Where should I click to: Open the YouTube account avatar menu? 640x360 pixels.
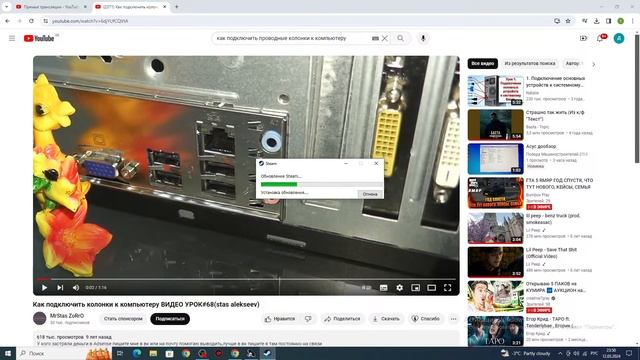(619, 38)
